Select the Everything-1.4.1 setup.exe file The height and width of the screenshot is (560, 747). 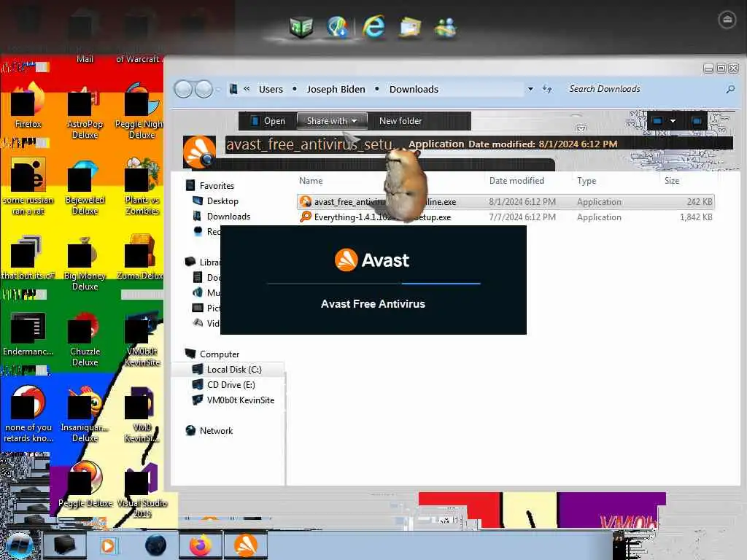506,217
